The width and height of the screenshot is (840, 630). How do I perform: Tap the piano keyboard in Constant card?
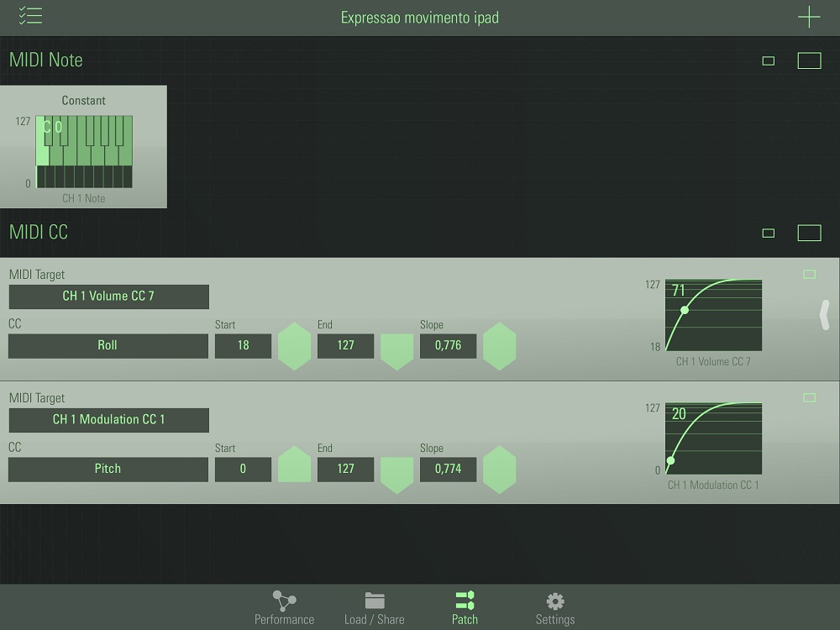[x=84, y=151]
